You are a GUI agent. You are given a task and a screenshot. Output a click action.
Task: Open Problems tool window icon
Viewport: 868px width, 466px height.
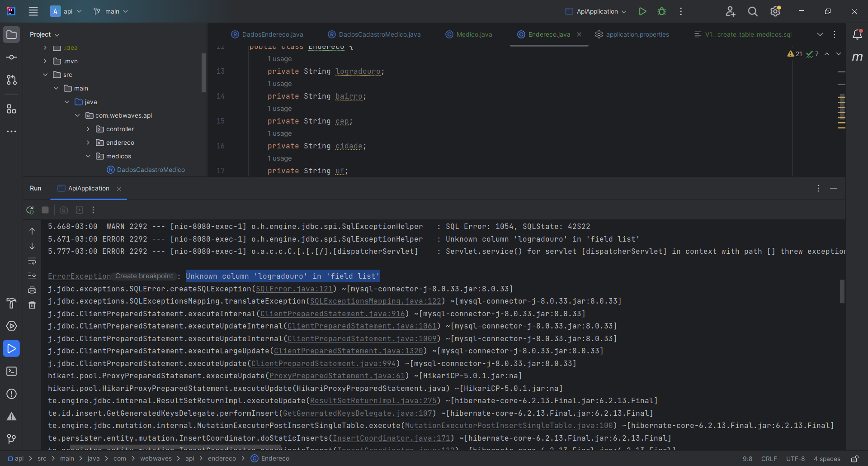(x=11, y=394)
